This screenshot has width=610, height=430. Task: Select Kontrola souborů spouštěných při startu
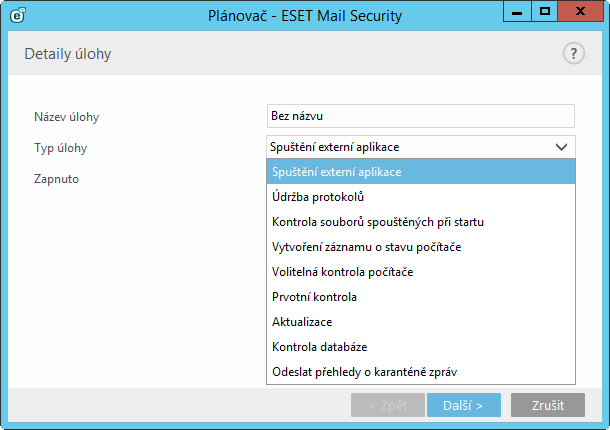(x=421, y=222)
